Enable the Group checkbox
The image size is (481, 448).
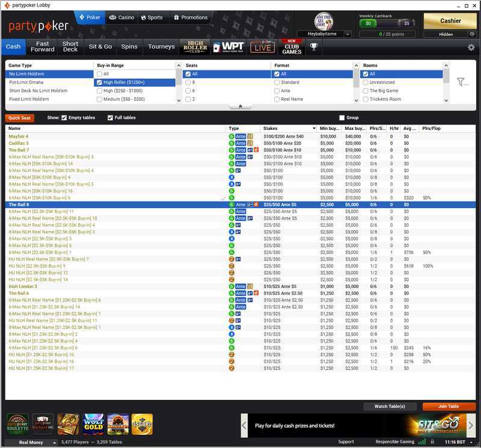coord(342,118)
